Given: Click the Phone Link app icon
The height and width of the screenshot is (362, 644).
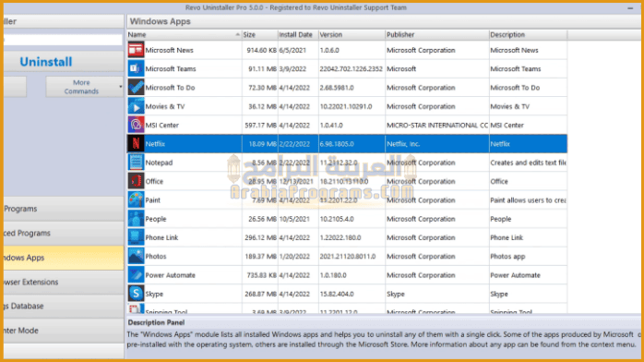Looking at the screenshot, I should tap(136, 237).
